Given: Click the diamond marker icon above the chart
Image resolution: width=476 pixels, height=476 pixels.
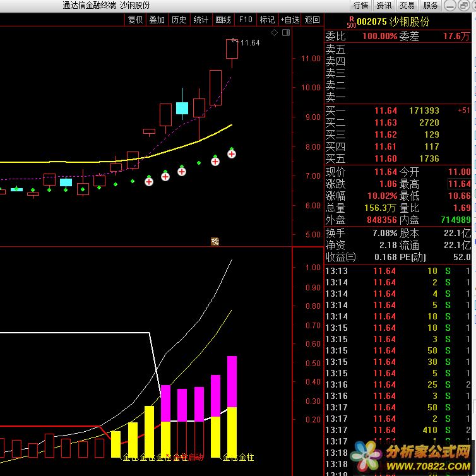Looking at the screenshot, I should tap(273, 32).
